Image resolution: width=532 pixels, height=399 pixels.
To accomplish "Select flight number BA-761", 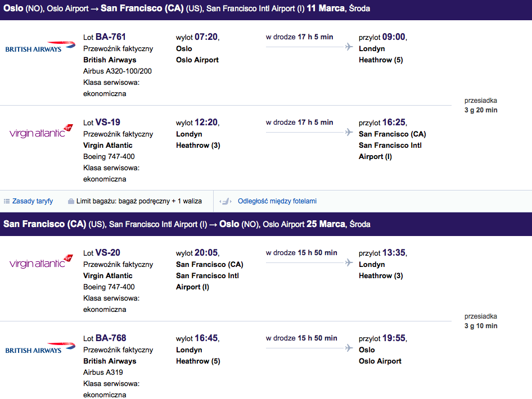I will [111, 37].
